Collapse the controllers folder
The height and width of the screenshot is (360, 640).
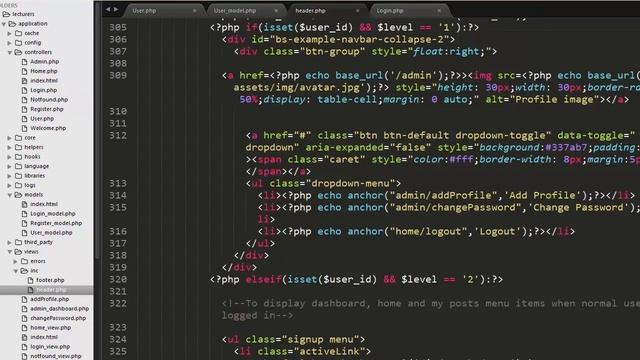point(9,52)
